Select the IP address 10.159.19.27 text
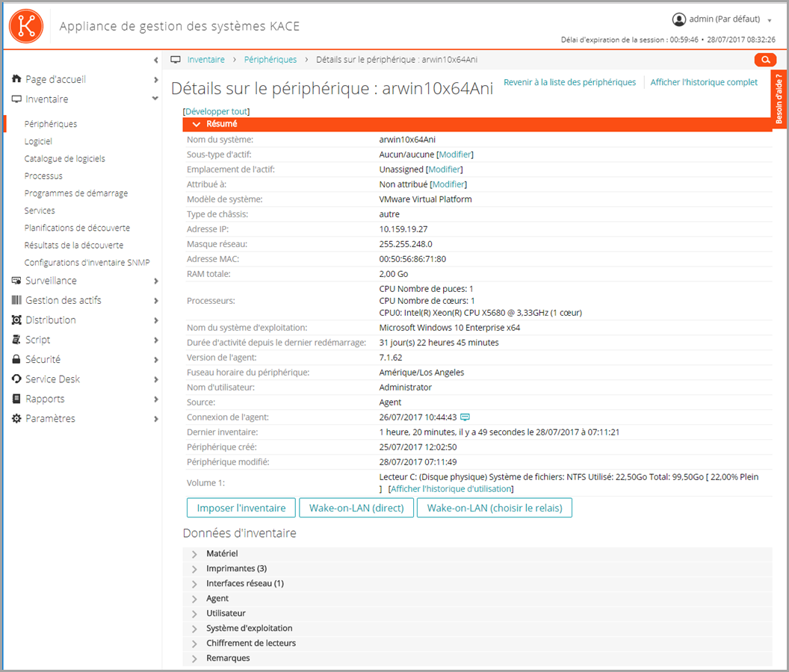 403,229
